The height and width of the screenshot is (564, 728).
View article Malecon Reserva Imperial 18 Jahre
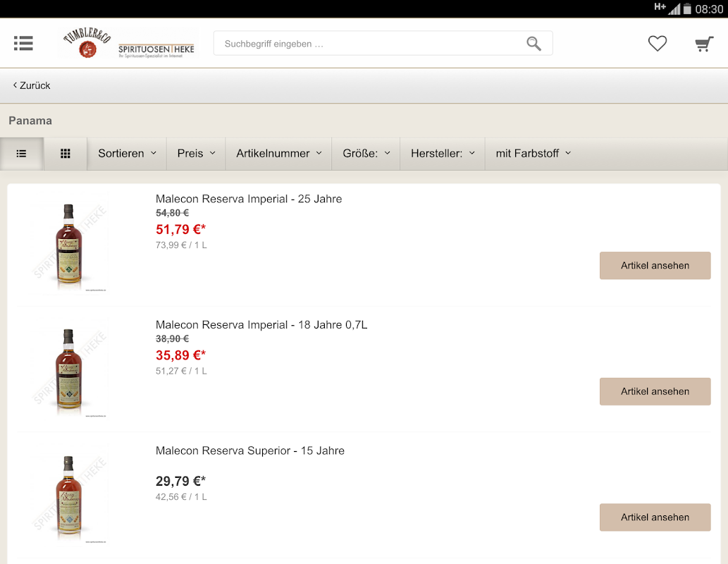[655, 392]
